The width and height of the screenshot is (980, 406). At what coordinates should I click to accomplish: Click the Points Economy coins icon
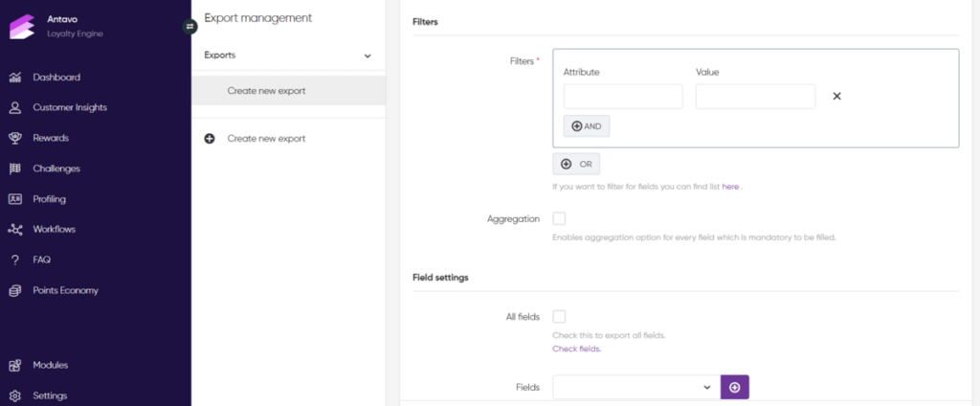pyautogui.click(x=15, y=291)
